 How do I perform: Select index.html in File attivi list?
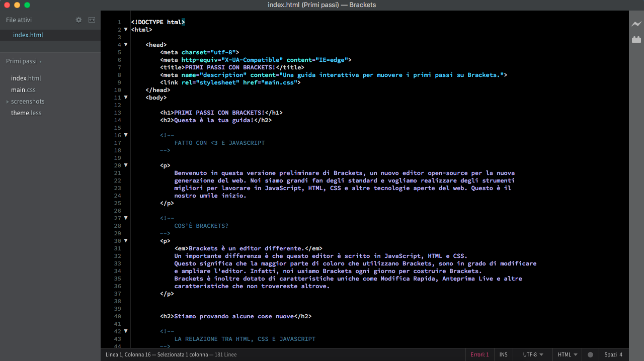28,35
